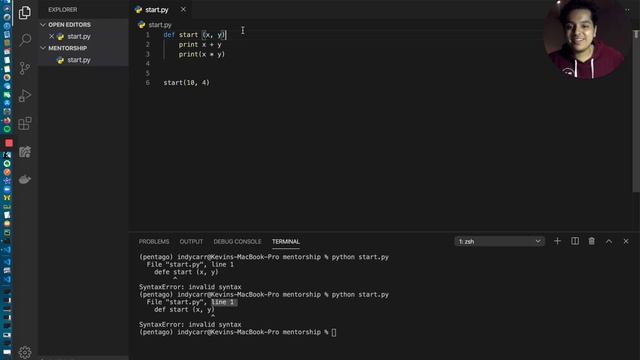Open the Docker whale icon view
Image resolution: width=640 pixels, height=360 pixels.
(x=24, y=179)
